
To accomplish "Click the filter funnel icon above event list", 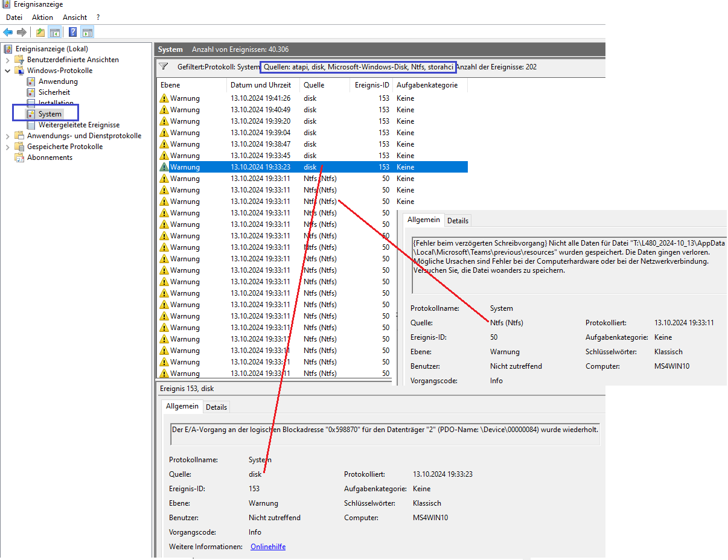I will click(164, 66).
